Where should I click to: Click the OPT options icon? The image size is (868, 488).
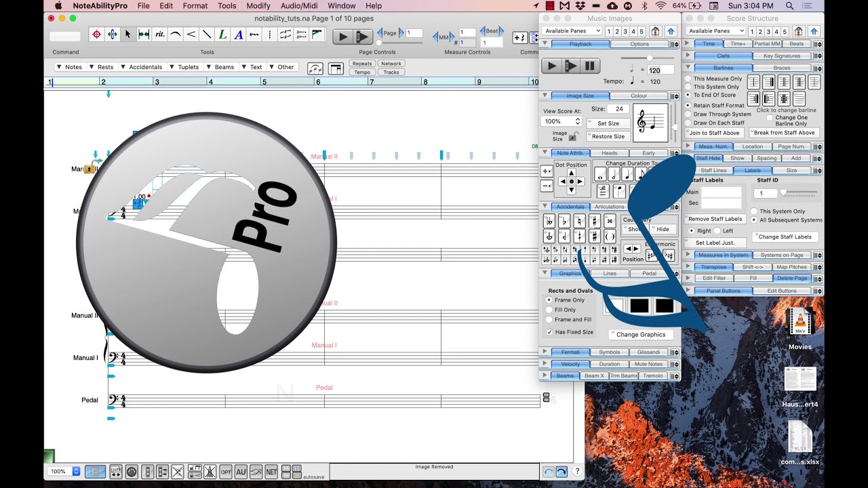click(x=226, y=471)
